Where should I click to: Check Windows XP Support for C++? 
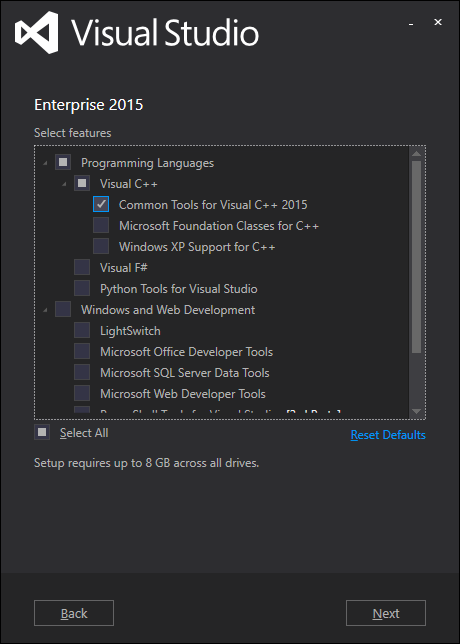point(101,246)
